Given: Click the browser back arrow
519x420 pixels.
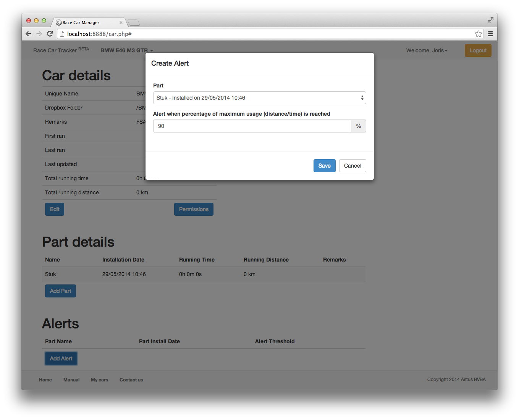Looking at the screenshot, I should tap(28, 34).
